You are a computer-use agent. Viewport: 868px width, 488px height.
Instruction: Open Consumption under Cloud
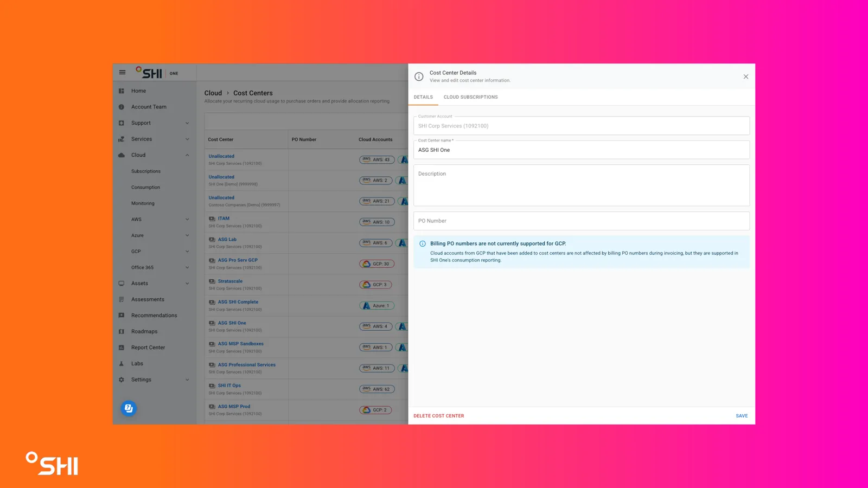point(145,188)
